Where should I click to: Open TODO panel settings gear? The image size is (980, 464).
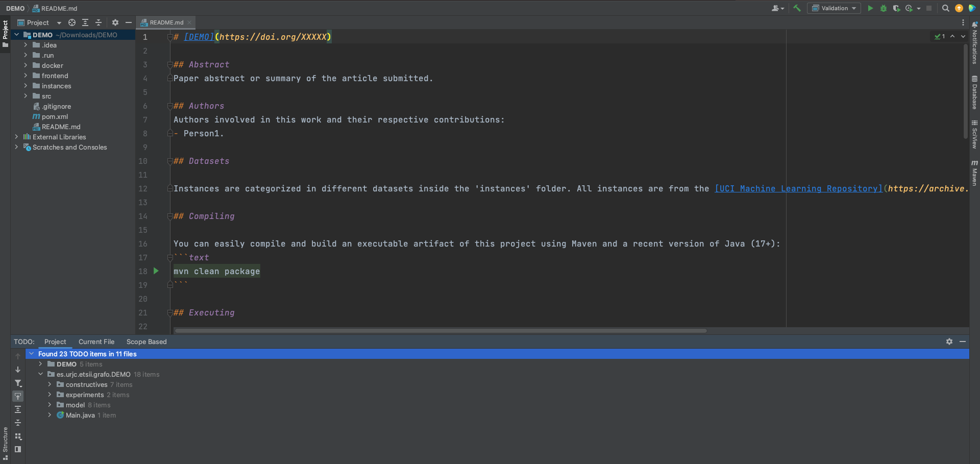[949, 341]
